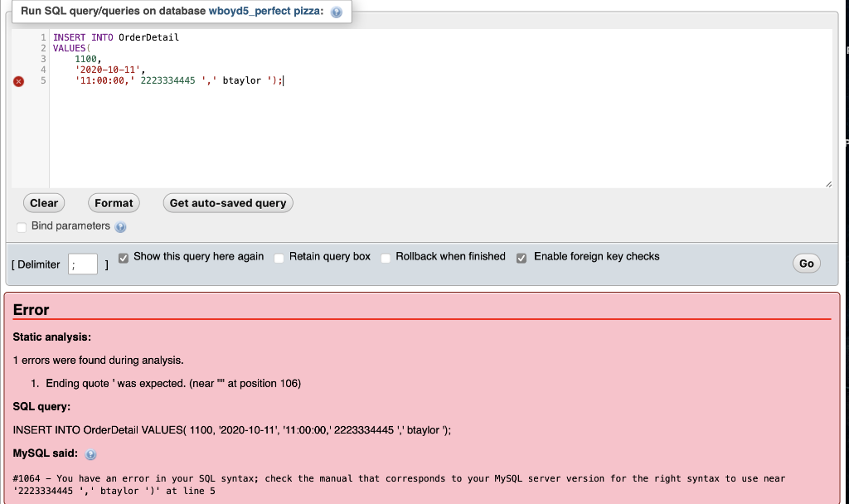Enable Rollback when finished

[x=385, y=258]
